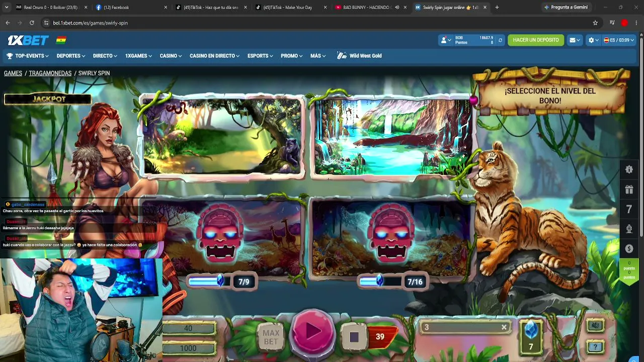Expand the CASINO EN DIRECTO dropdown
The image size is (644, 362).
pos(214,56)
